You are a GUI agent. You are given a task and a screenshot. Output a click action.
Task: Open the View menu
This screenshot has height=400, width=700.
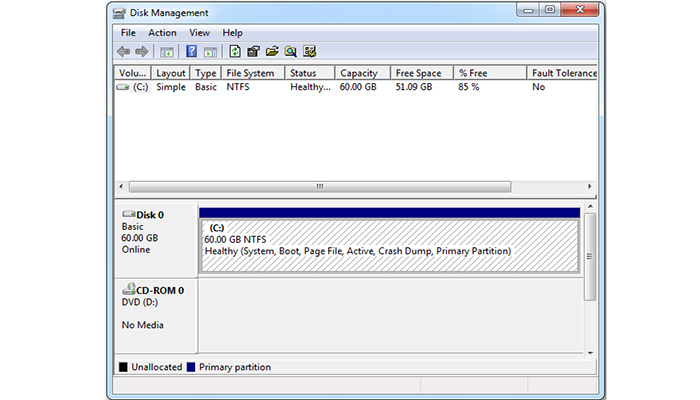tap(199, 33)
